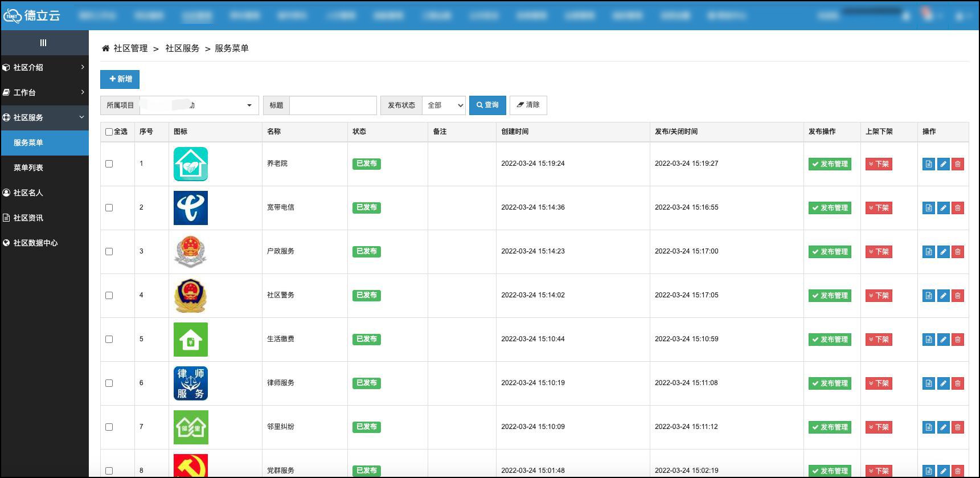Delete the 户政服务 row via trash icon

click(x=958, y=252)
